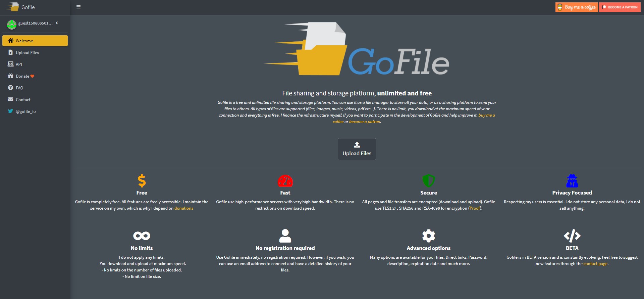Toggle the hamburger sidebar menu
The width and height of the screenshot is (644, 299).
(78, 7)
